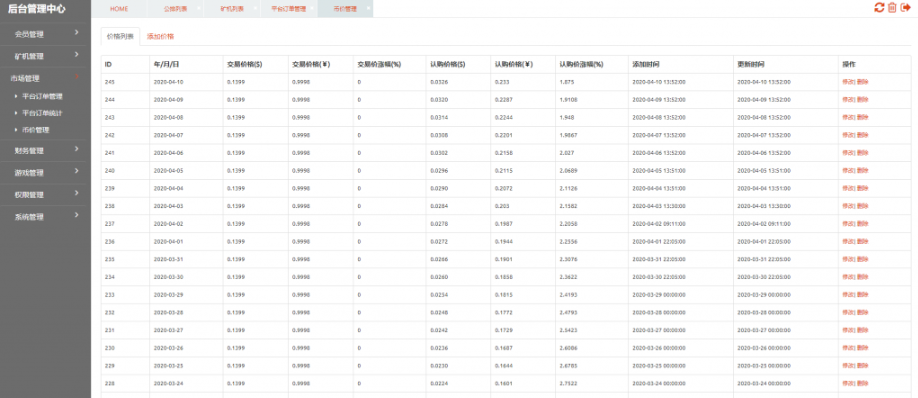Click date cell 2020-04-01

point(168,241)
